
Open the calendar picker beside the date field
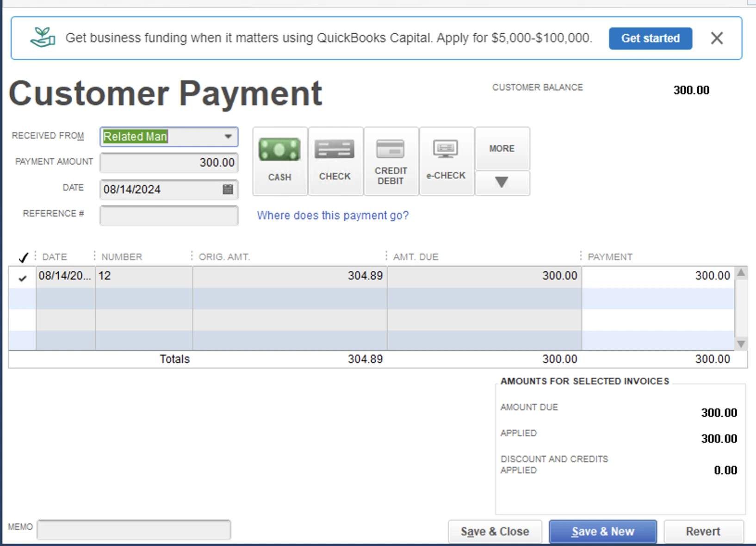[228, 189]
